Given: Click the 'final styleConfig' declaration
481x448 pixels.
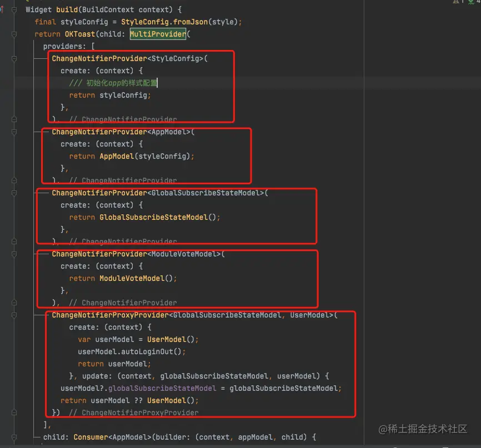Looking at the screenshot, I should click(71, 22).
